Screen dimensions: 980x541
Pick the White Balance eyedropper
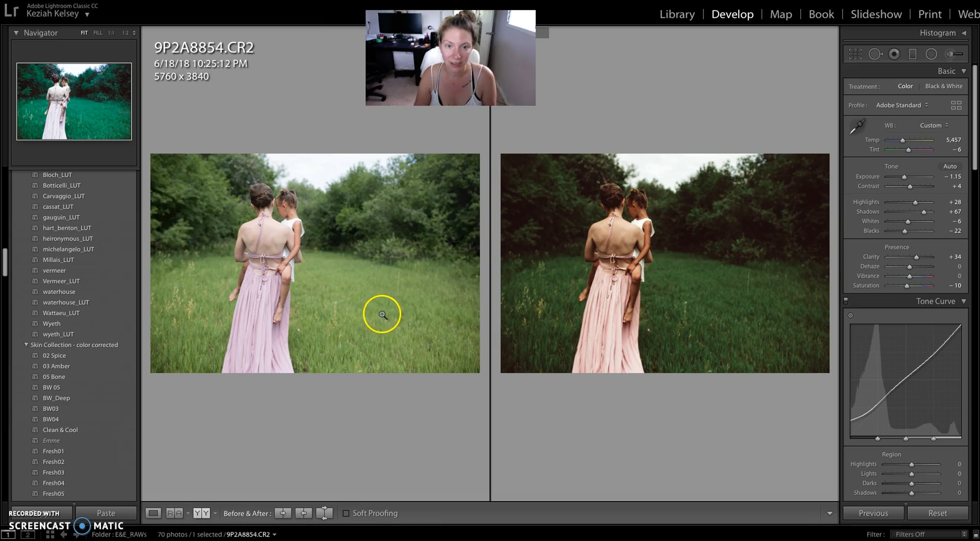[857, 127]
